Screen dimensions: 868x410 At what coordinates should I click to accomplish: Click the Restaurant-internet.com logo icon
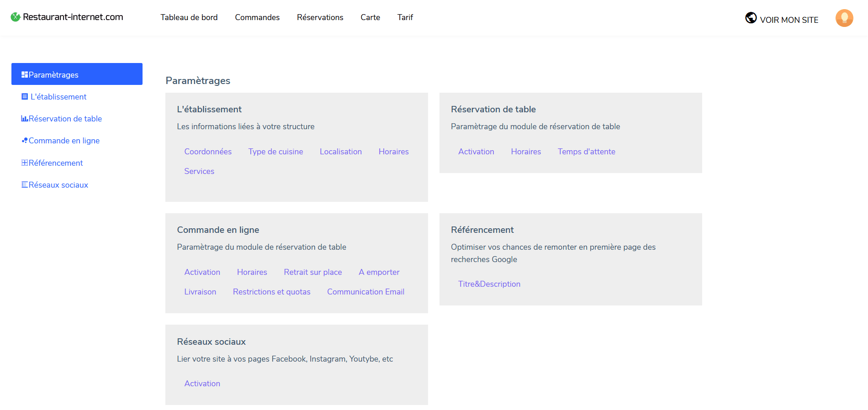pyautogui.click(x=16, y=17)
